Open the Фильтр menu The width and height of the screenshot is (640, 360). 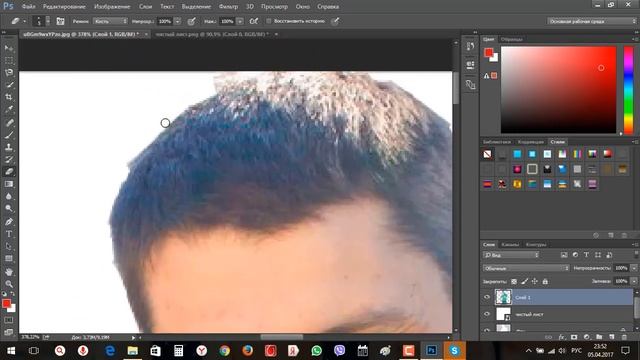(x=228, y=7)
